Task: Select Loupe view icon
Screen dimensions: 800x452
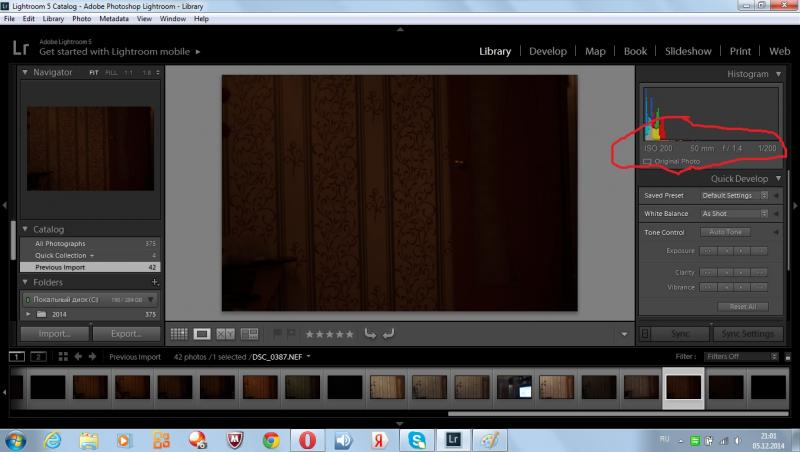Action: [202, 334]
